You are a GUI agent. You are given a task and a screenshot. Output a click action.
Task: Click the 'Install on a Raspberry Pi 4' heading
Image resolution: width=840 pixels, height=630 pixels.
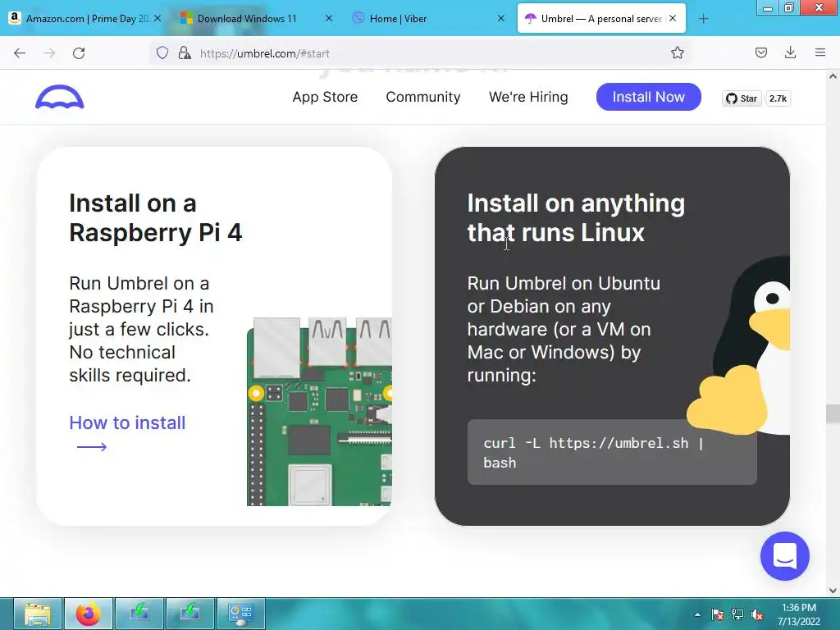155,218
